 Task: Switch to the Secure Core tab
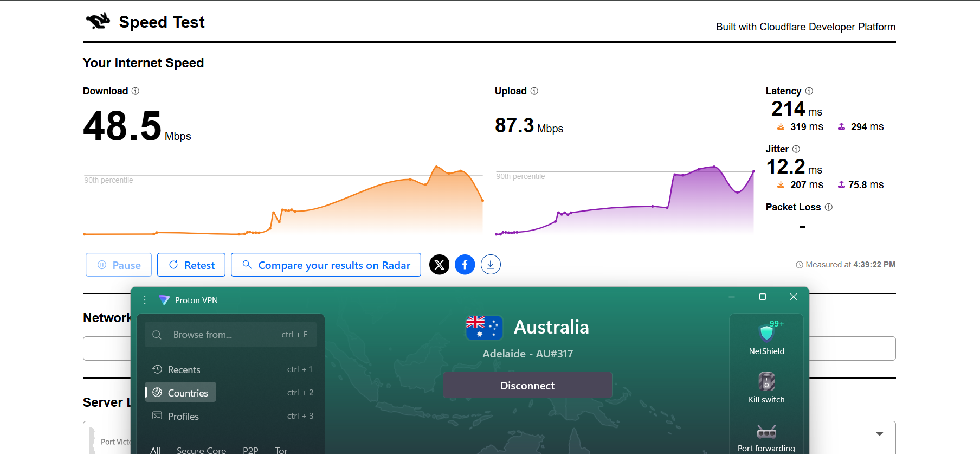[201, 450]
